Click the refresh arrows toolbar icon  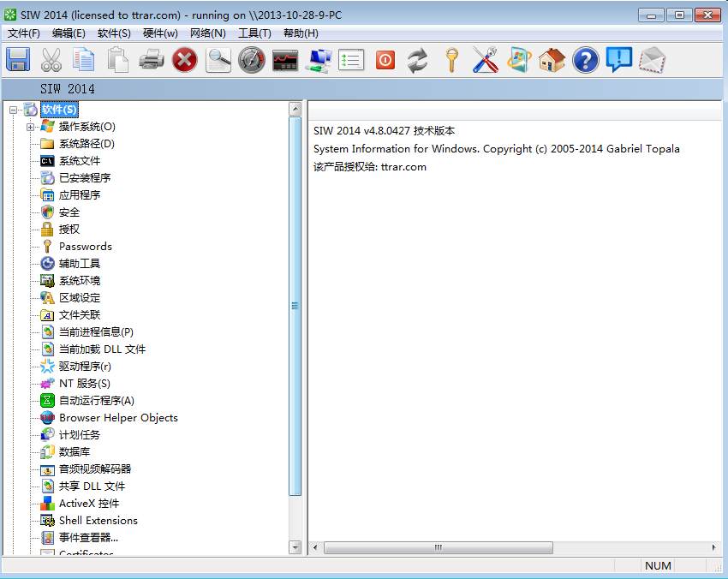coord(418,60)
